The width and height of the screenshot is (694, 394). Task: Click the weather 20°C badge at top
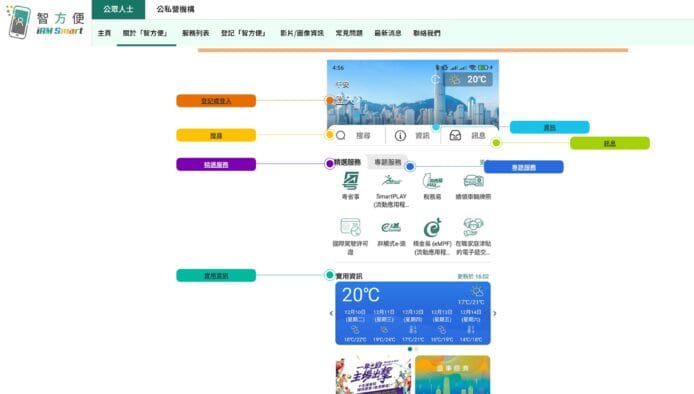(x=469, y=79)
